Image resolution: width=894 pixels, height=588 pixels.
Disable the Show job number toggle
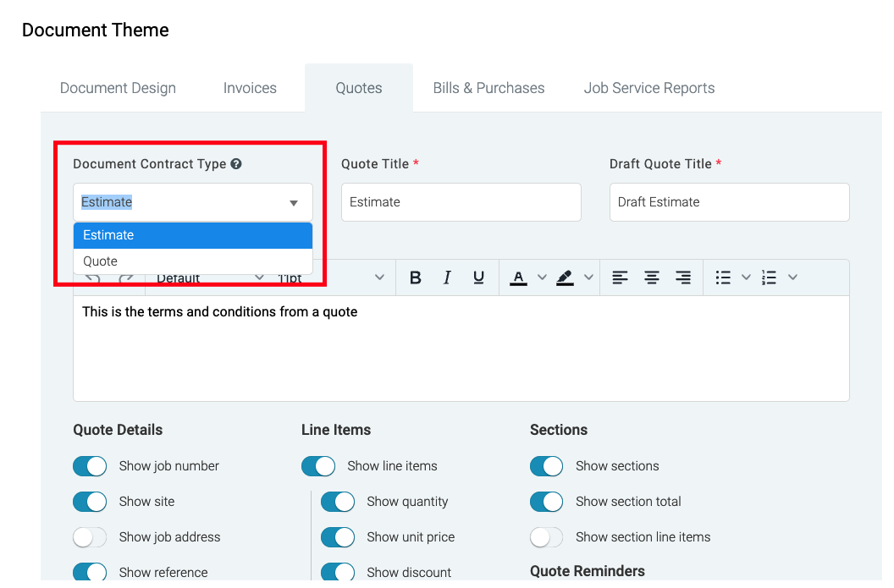90,466
